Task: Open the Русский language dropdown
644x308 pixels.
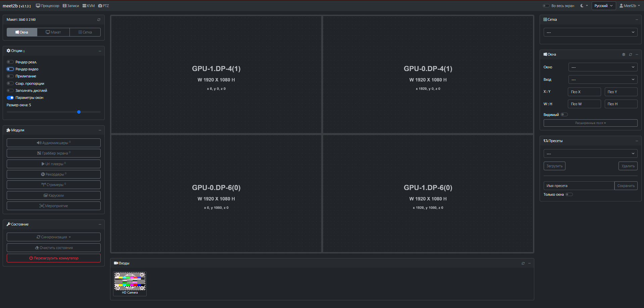Action: 603,6
